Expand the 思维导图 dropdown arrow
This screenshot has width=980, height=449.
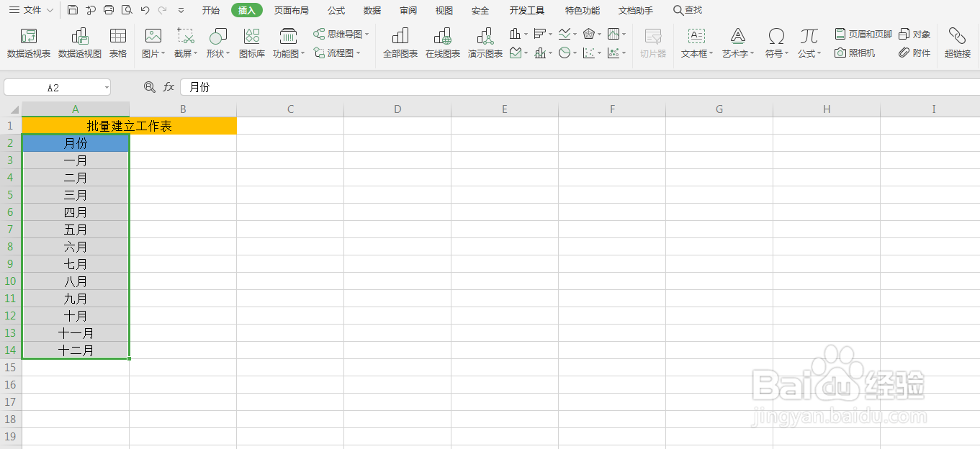(x=367, y=35)
